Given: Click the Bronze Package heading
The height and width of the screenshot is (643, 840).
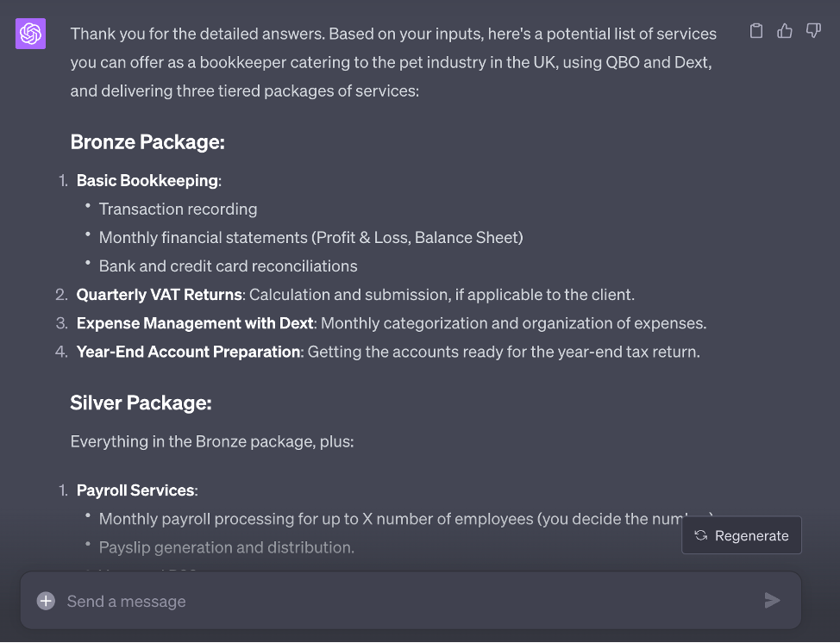Looking at the screenshot, I should tap(147, 142).
